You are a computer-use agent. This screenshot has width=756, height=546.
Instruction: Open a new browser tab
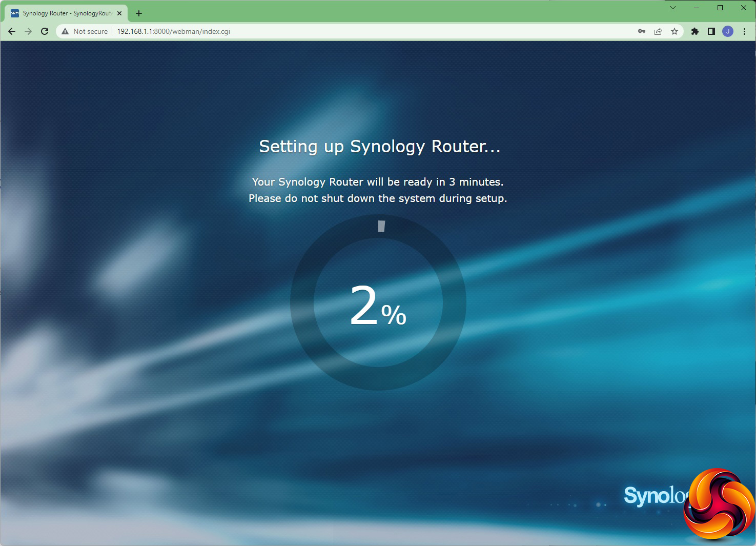point(139,13)
